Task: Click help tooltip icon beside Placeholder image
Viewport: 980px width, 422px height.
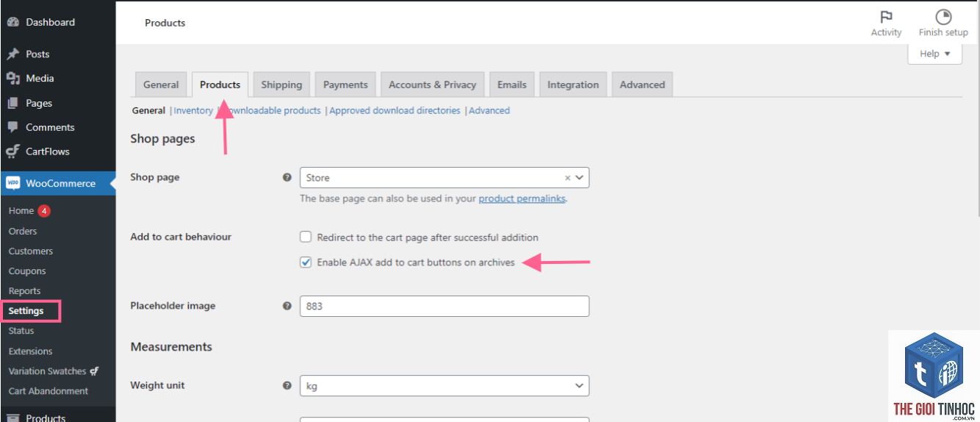Action: pyautogui.click(x=287, y=306)
